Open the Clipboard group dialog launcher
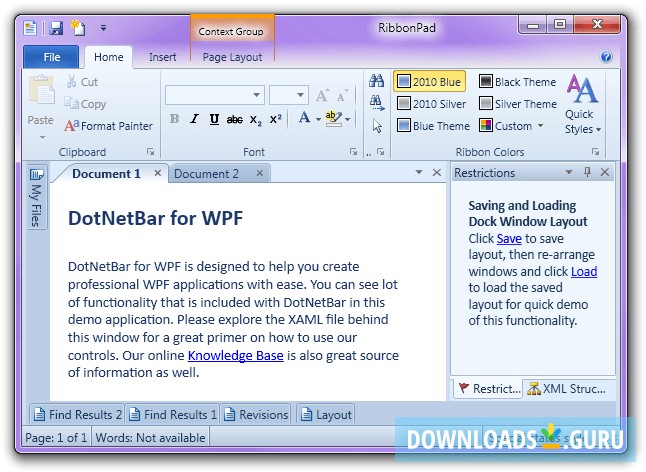Screen dimensions: 646x472 [150, 152]
